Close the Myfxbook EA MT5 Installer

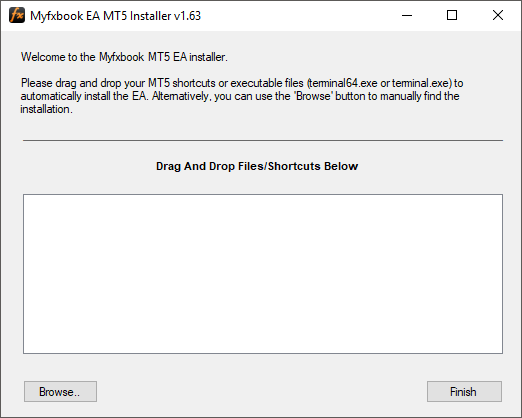coord(498,15)
